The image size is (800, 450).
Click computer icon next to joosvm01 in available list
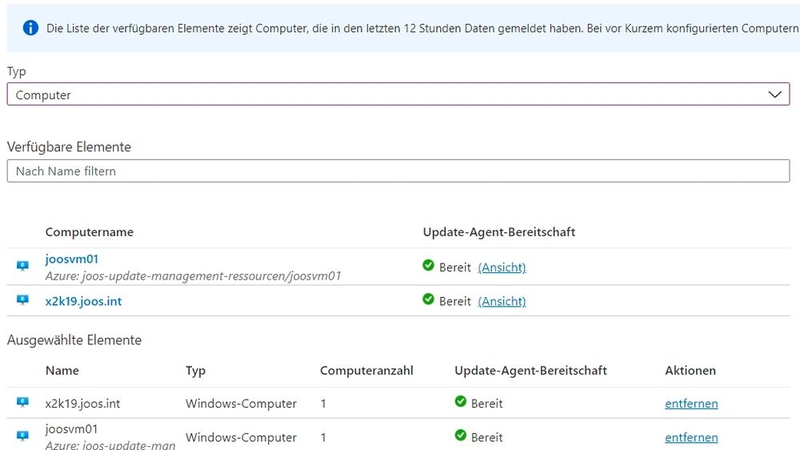pyautogui.click(x=23, y=266)
